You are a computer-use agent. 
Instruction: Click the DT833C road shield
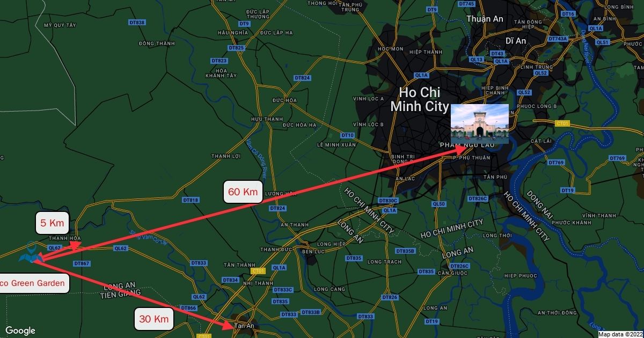coord(283,290)
